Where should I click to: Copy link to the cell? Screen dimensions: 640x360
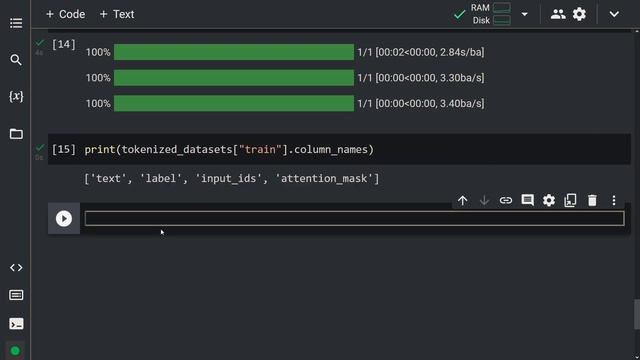(506, 200)
